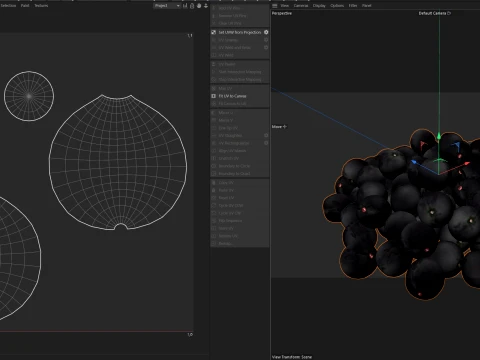Open the Default Camera selector
This screenshot has width=480, height=360.
pos(435,13)
